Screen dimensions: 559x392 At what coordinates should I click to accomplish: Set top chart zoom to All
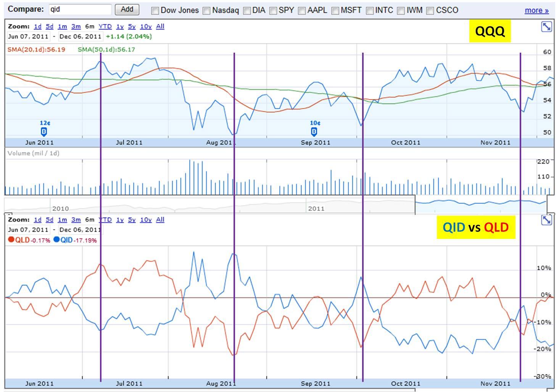(160, 26)
